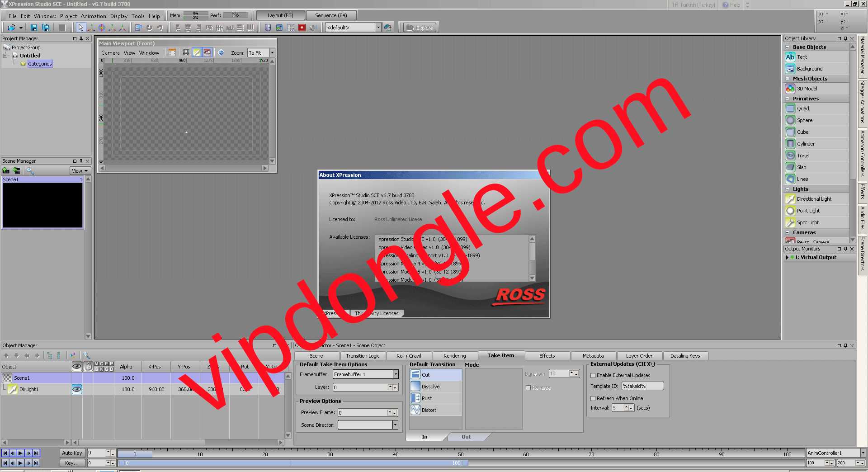Click the add new scene icon

coord(6,170)
